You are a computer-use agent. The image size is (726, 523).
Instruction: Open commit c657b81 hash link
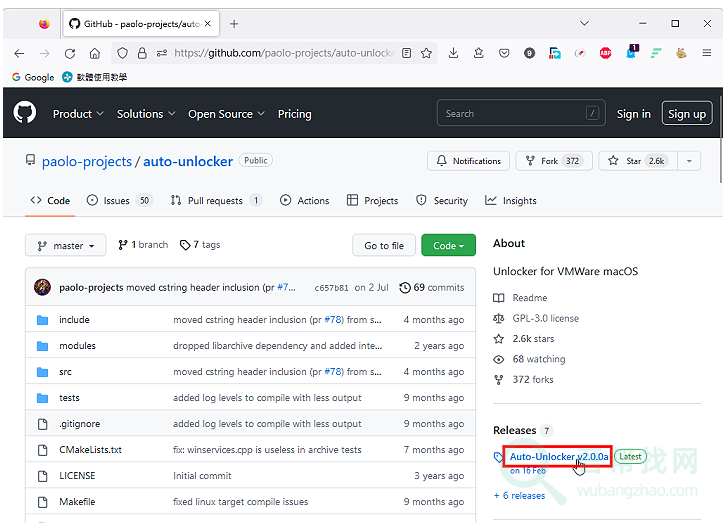point(332,288)
